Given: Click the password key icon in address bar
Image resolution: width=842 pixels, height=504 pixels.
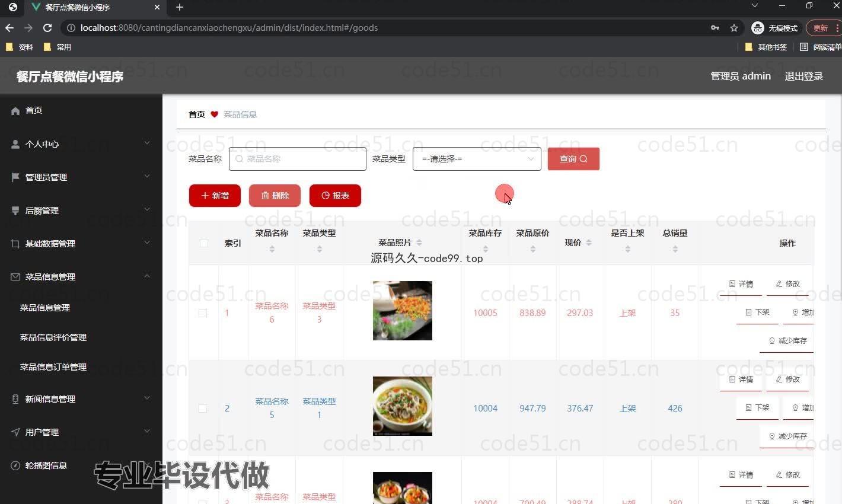Looking at the screenshot, I should 715,28.
